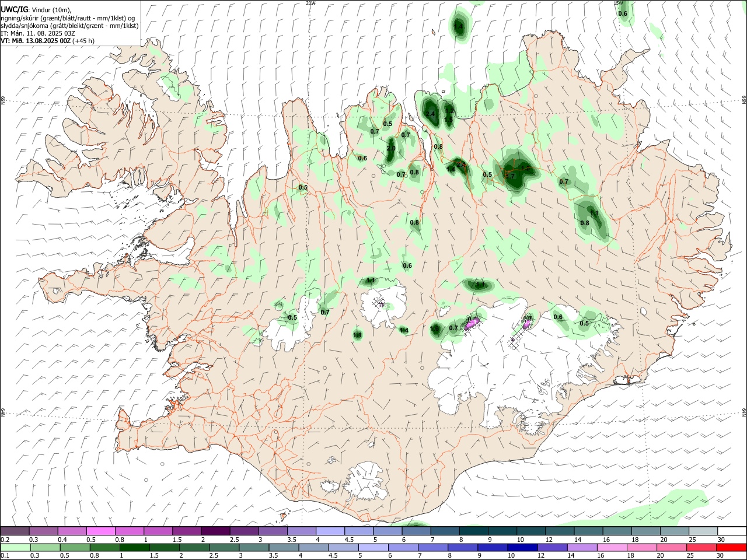Screen dimensions: 747x560
Task: Click the green 0.8 swatch on lower scale
Action: coord(104,547)
